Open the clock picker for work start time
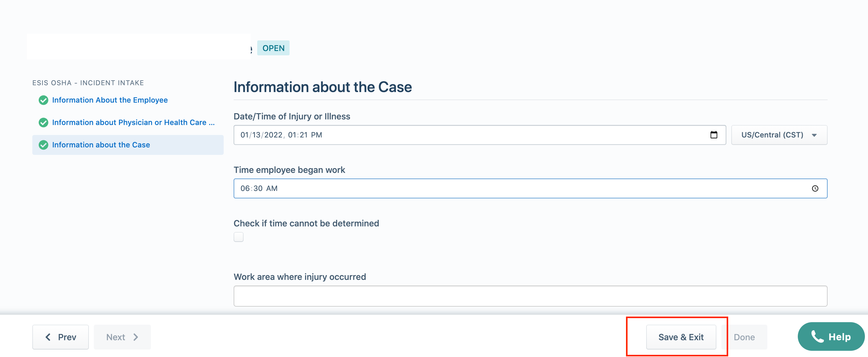Viewport: 868px width, 357px height. [815, 188]
